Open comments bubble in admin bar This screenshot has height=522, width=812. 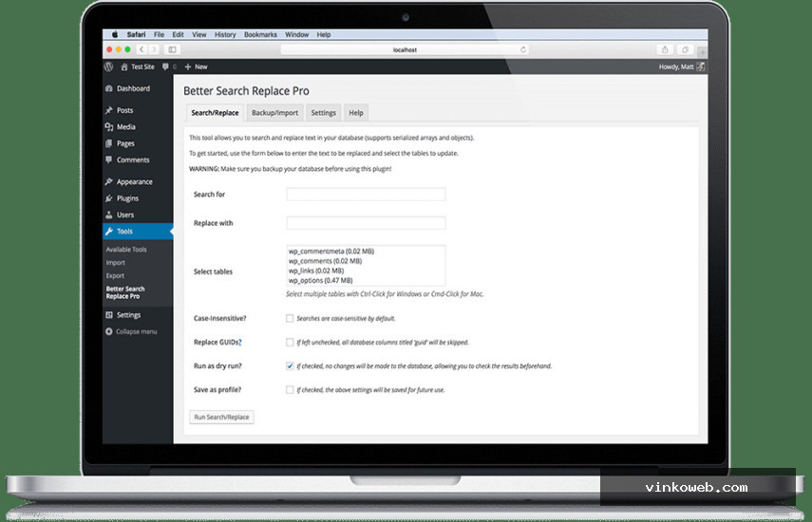coord(169,66)
